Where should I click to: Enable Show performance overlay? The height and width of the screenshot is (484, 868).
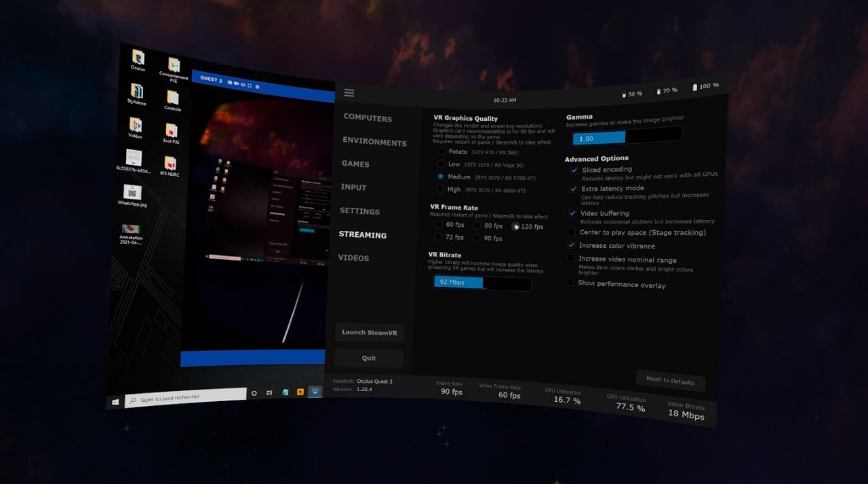[x=570, y=282]
